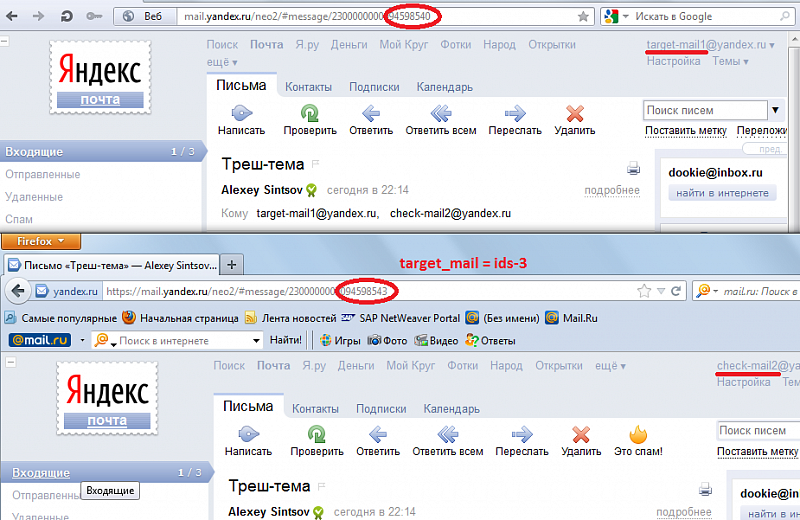Open the Firefox address bar history dropdown

coord(661,291)
